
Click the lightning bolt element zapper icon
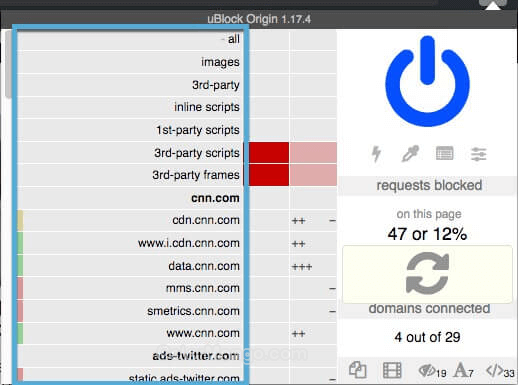click(376, 154)
